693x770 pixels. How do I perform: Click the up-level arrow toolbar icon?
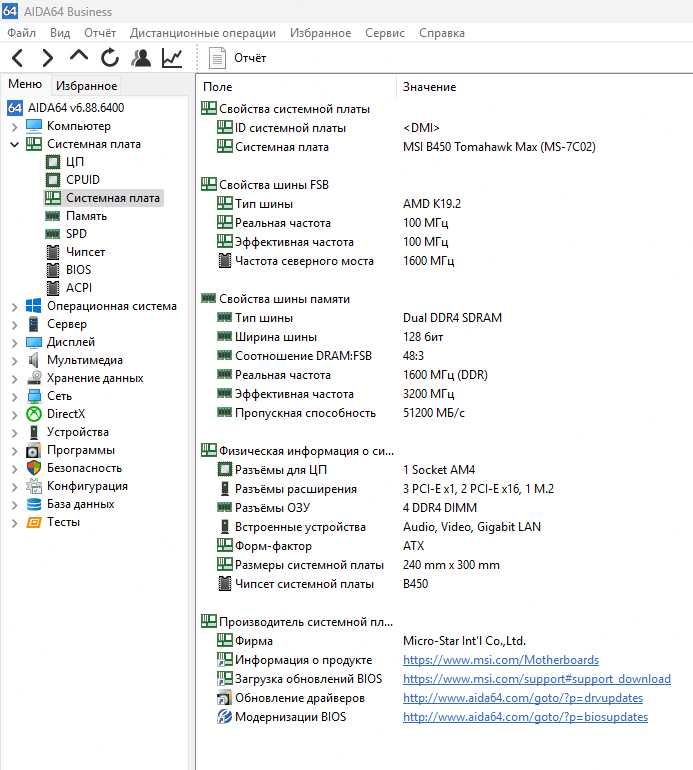point(79,55)
